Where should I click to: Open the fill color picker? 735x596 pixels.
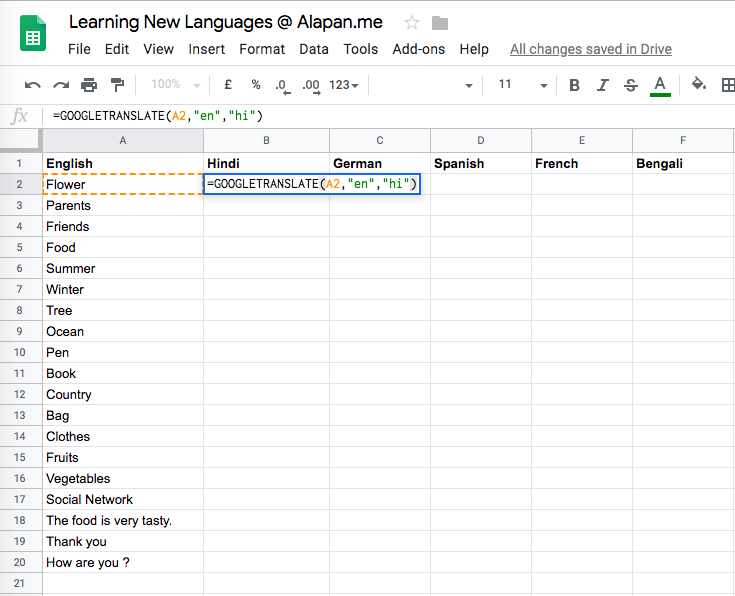[x=699, y=84]
